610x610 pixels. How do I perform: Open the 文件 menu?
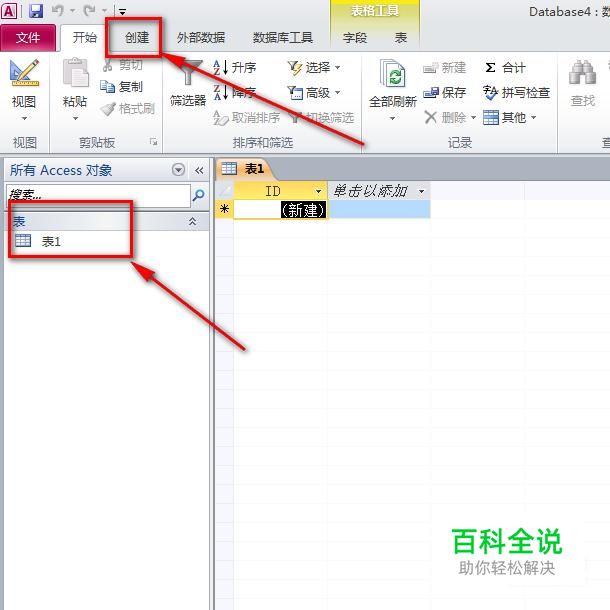click(x=28, y=38)
